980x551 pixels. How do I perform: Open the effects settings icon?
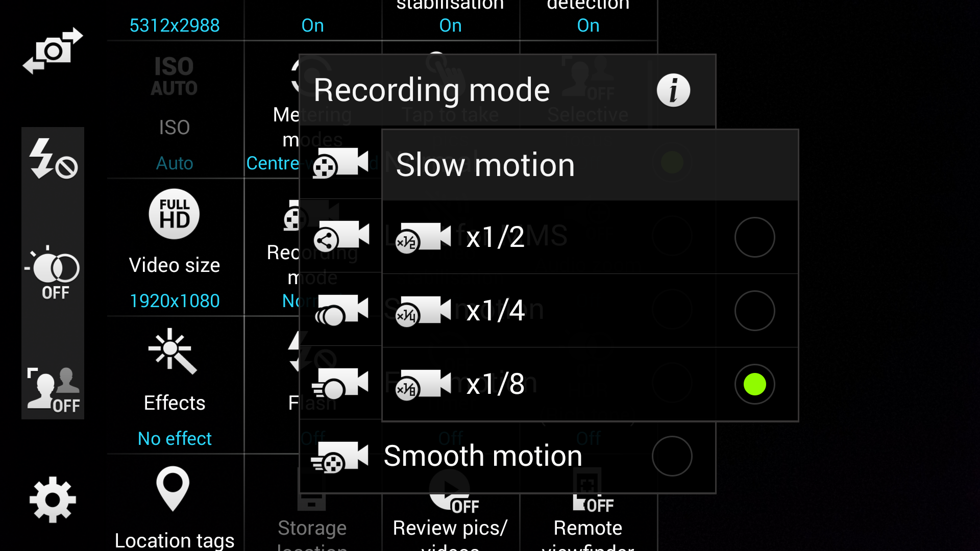[x=175, y=353]
